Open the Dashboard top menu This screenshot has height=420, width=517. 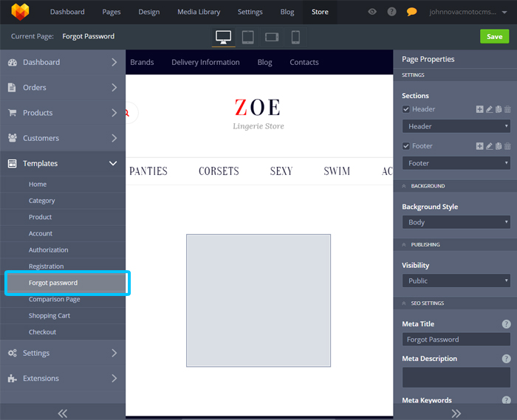(67, 12)
